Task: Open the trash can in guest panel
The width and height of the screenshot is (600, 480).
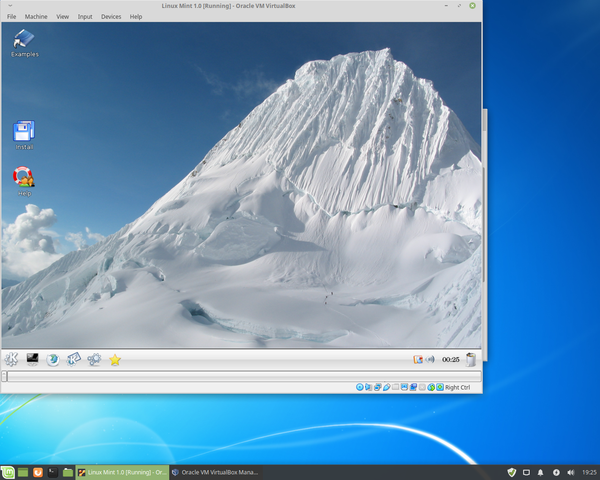Action: pyautogui.click(x=471, y=359)
